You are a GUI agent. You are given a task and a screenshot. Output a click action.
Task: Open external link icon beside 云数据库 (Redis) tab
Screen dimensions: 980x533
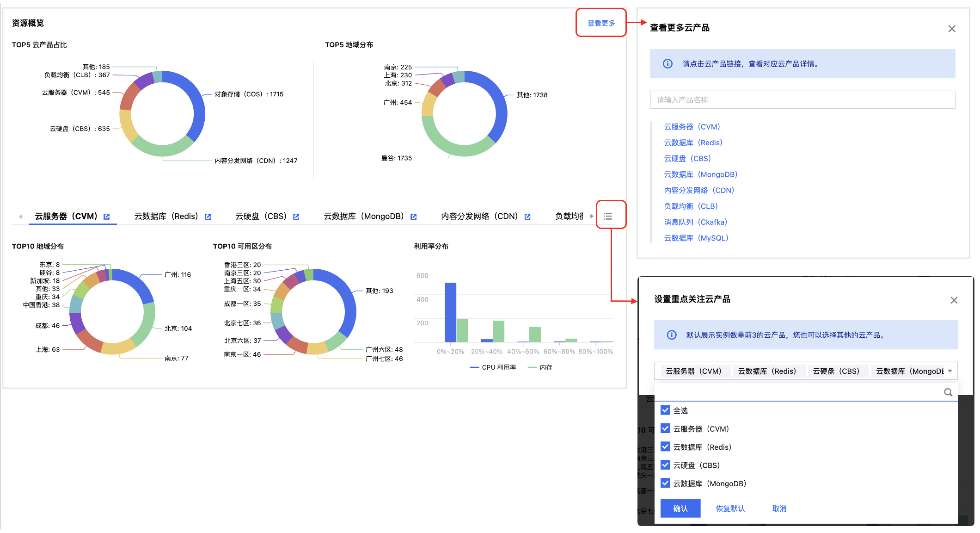[x=208, y=217]
